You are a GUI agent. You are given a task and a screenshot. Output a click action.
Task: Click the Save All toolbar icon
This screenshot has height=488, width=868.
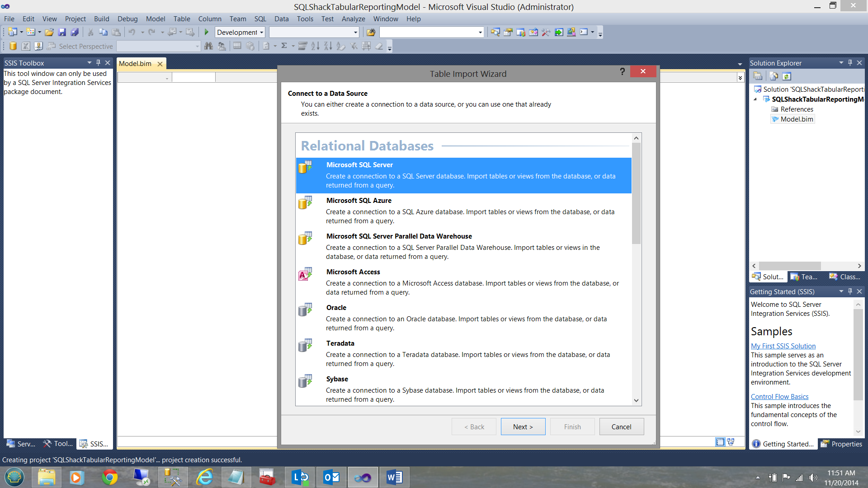click(x=75, y=32)
